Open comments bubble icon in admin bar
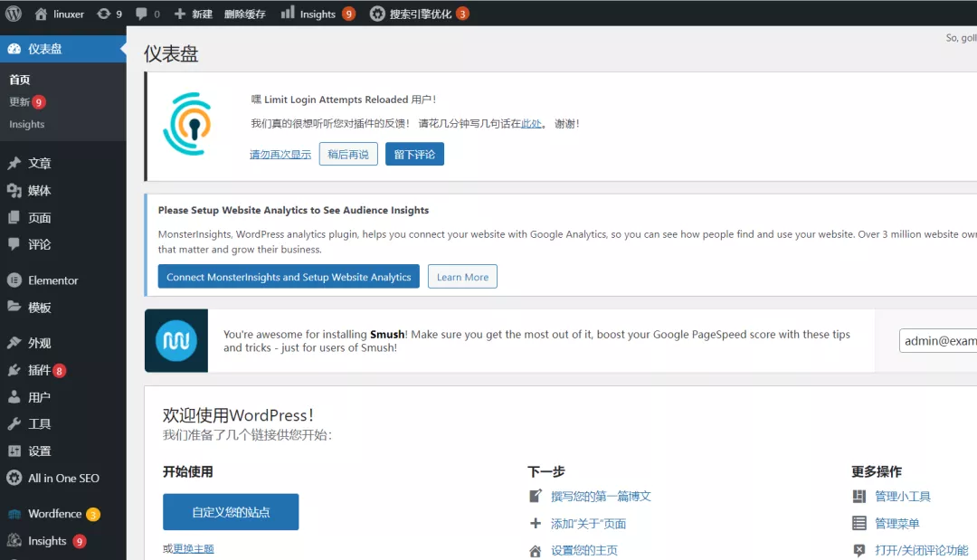The image size is (977, 560). coord(141,14)
